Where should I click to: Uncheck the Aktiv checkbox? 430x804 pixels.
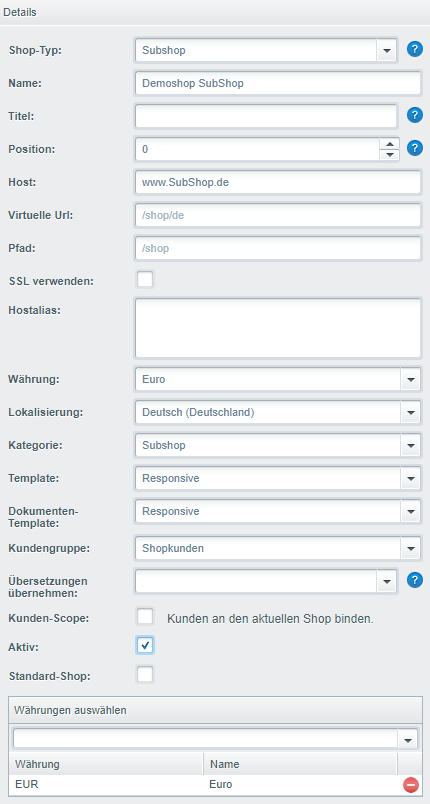pyautogui.click(x=145, y=646)
